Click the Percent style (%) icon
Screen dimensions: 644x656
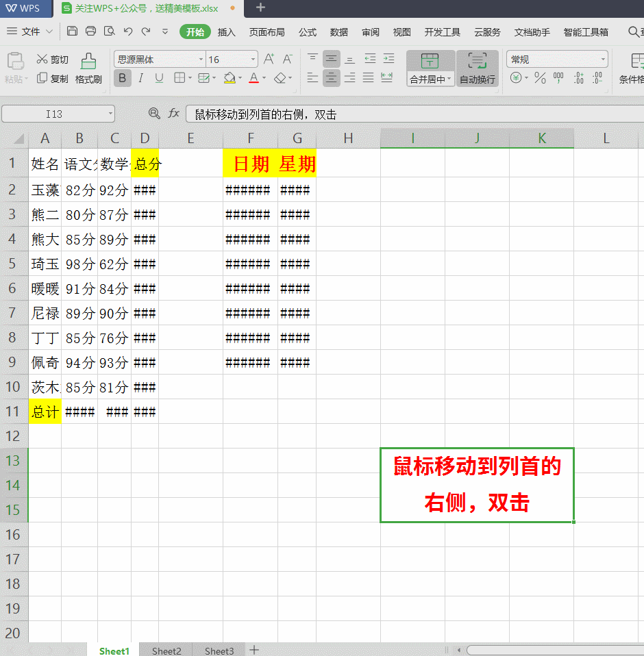pos(541,78)
